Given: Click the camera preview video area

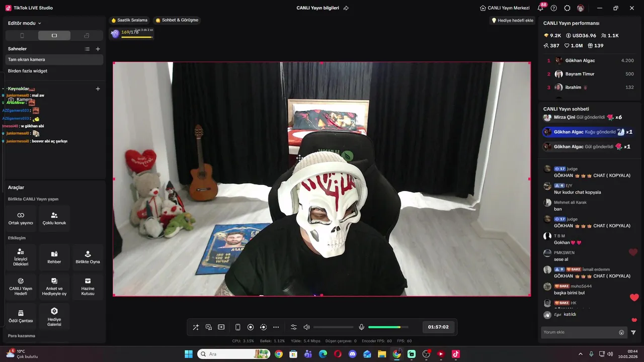Looking at the screenshot, I should [321, 179].
